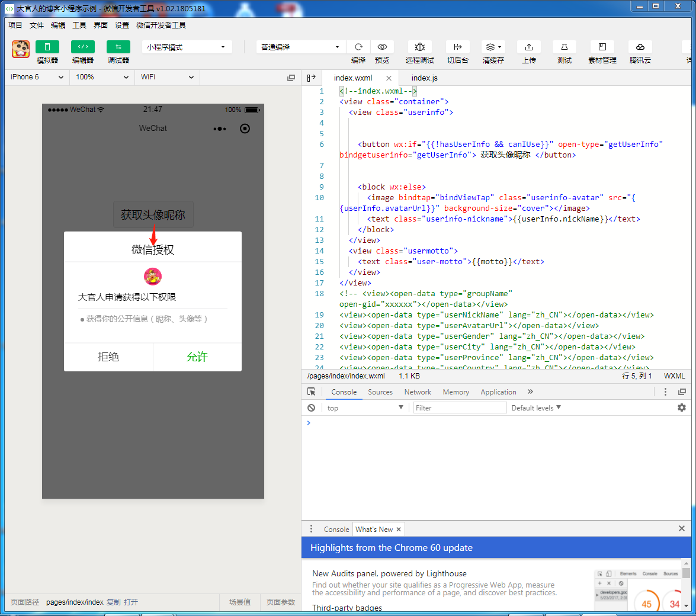Open the 小程序模式 mode dropdown
This screenshot has height=616, width=696.
point(187,47)
